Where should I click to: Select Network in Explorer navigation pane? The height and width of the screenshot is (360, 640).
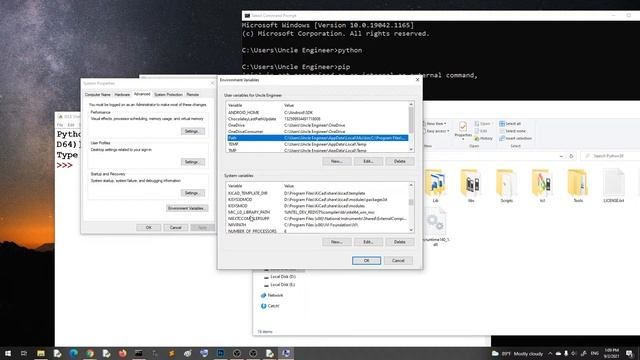pyautogui.click(x=272, y=295)
